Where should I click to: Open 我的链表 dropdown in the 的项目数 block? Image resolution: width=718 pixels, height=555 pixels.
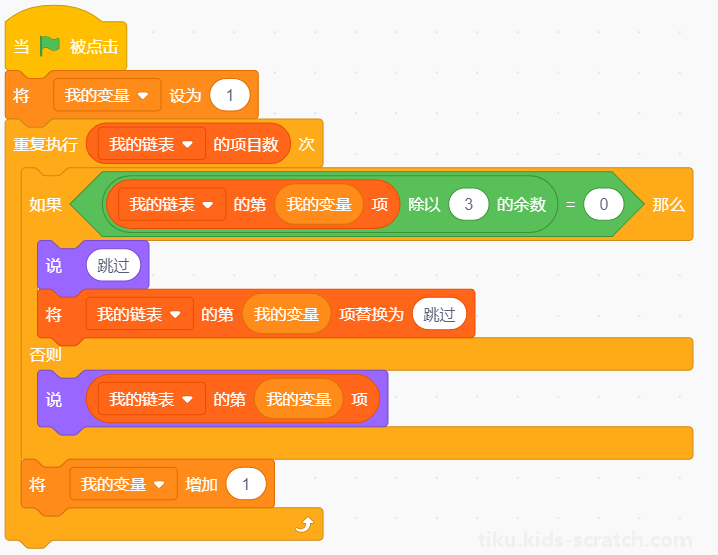pos(152,144)
